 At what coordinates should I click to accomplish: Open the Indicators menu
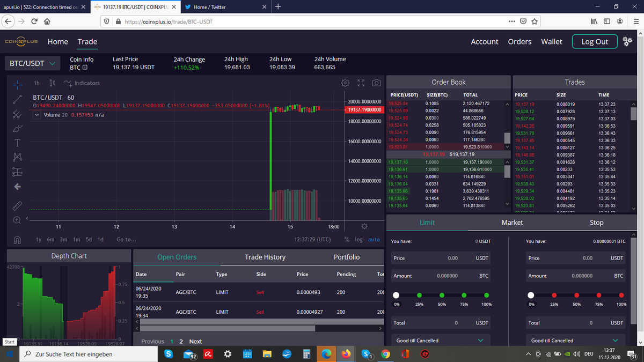tap(82, 83)
